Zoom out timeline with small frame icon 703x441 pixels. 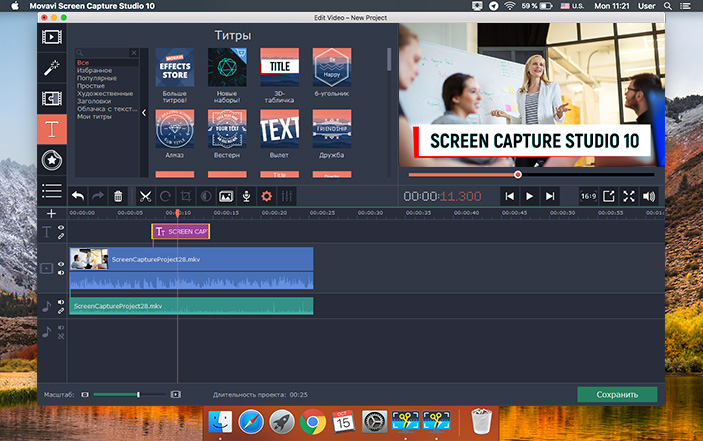click(x=85, y=394)
